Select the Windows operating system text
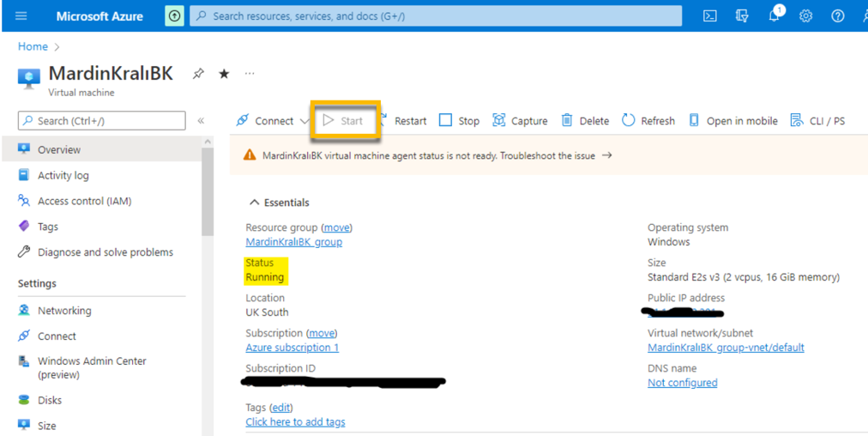Viewport: 868px width, 436px height. [669, 242]
